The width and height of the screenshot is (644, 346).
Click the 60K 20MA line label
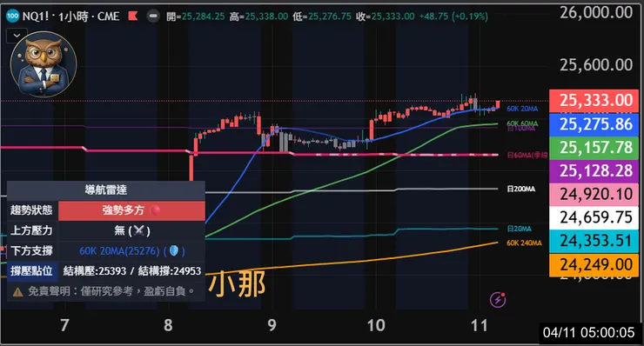(x=522, y=109)
